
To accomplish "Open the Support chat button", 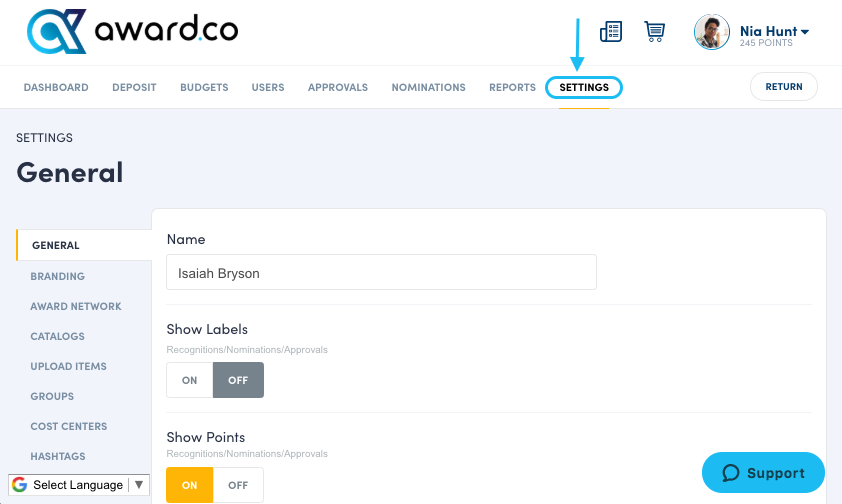I will tap(763, 472).
